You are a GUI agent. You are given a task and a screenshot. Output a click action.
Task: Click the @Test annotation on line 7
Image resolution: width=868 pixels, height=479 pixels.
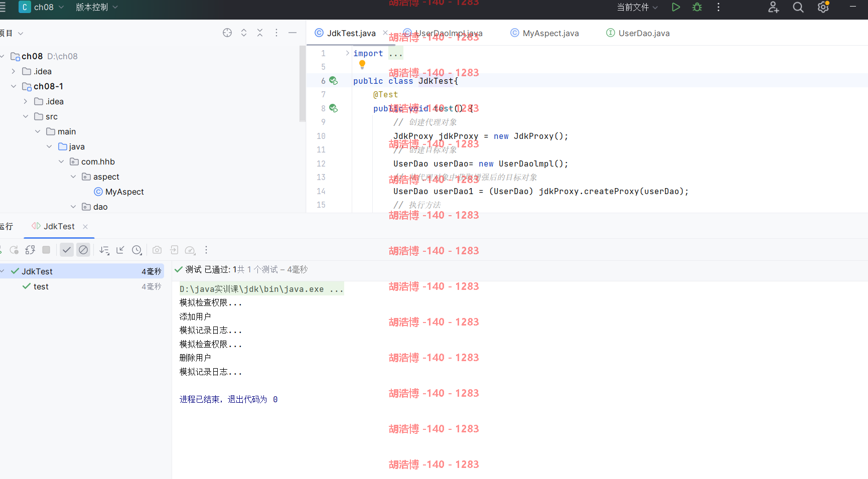pyautogui.click(x=385, y=94)
